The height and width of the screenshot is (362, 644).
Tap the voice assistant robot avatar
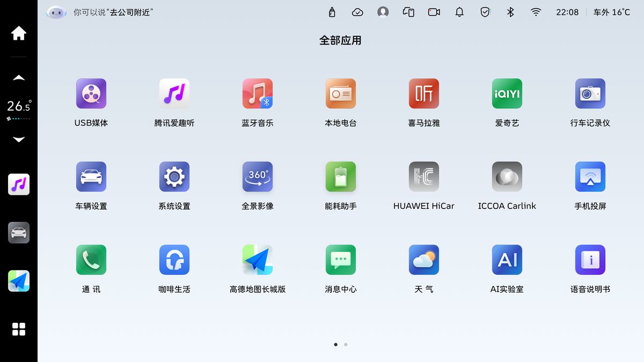(x=56, y=12)
